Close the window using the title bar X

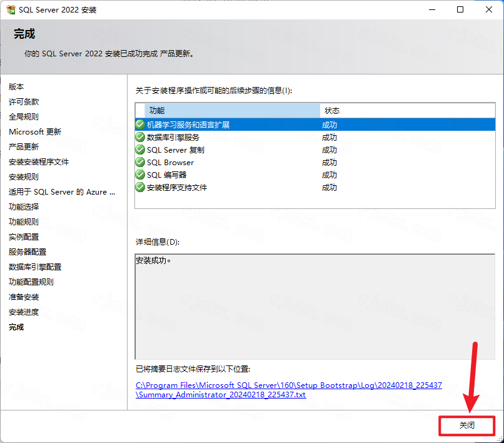(489, 9)
